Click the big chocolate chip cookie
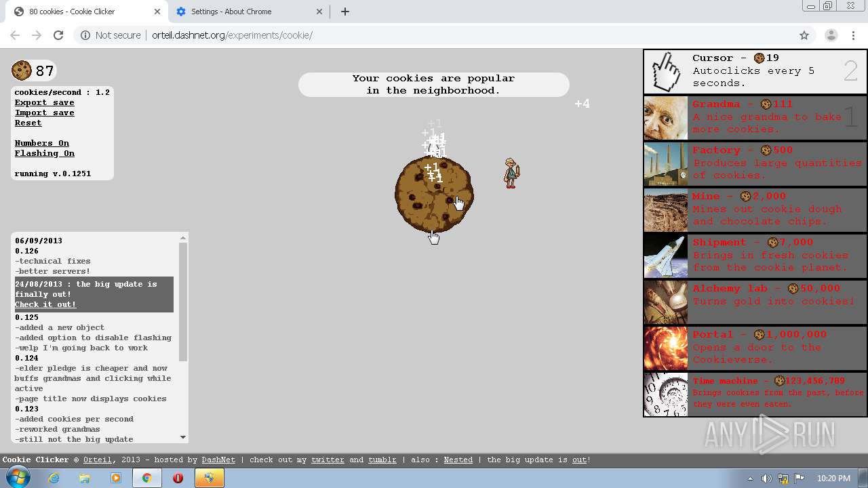 [x=434, y=194]
